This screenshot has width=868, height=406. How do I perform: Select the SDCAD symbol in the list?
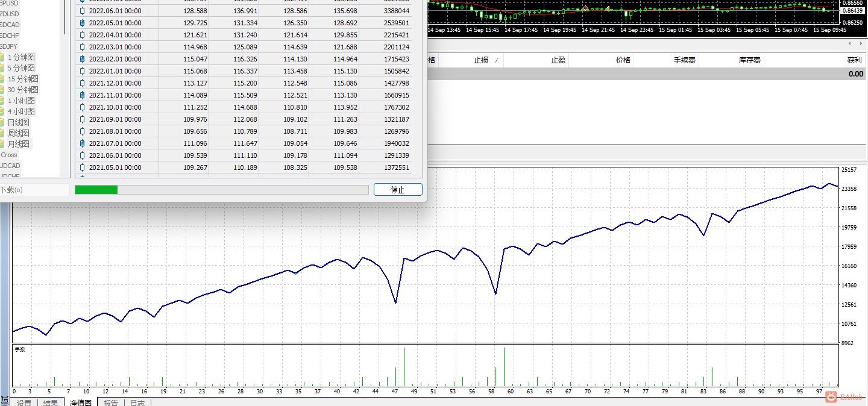pos(10,24)
